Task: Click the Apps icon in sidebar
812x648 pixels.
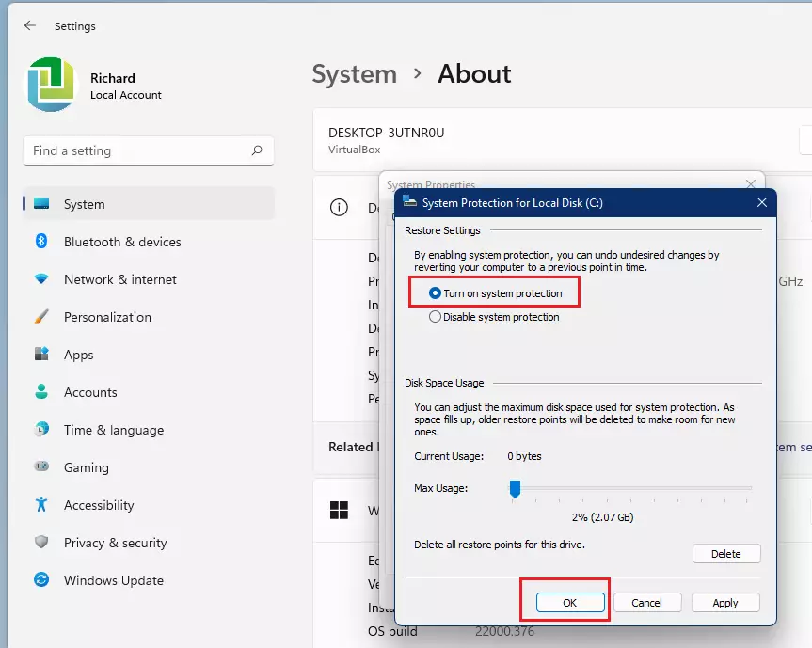Action: [41, 354]
